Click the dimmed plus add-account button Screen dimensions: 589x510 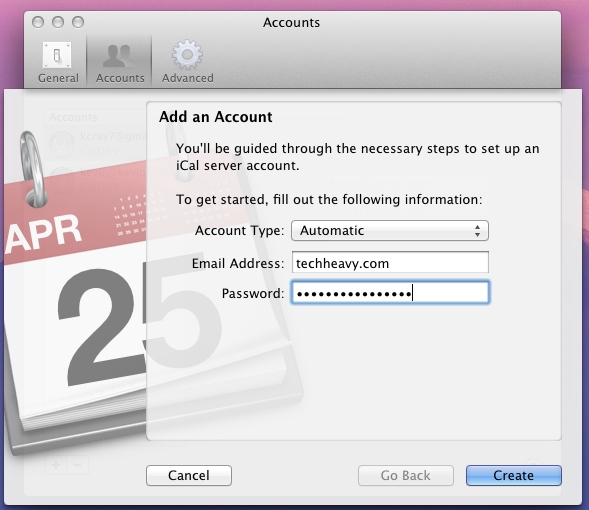56,465
